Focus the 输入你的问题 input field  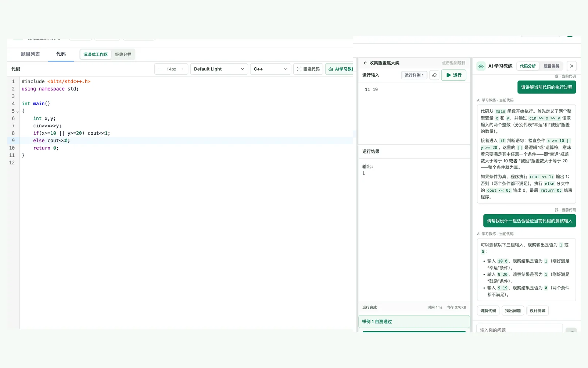click(520, 329)
